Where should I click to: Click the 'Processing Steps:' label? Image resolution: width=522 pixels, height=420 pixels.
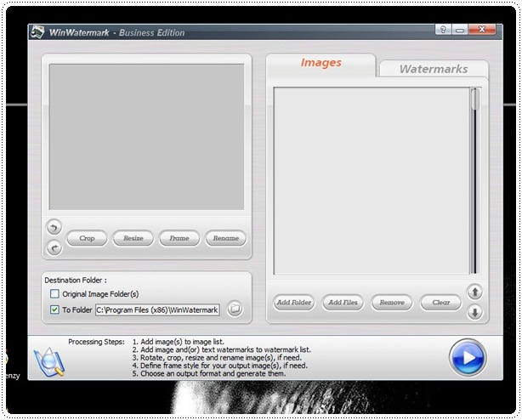coord(97,342)
